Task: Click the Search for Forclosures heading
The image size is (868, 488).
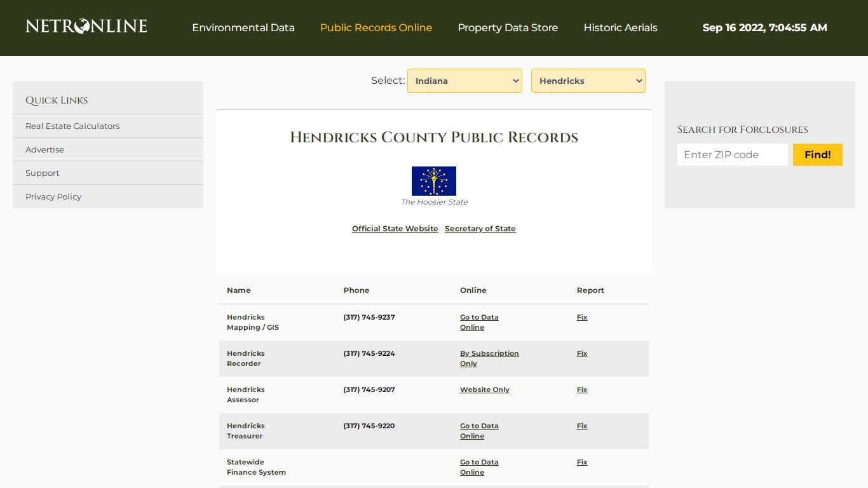Action: [x=743, y=130]
